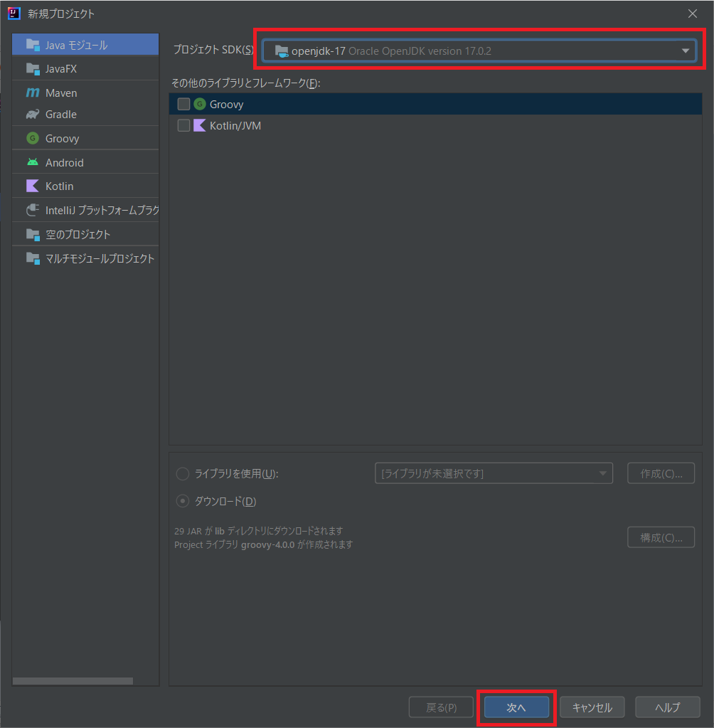The height and width of the screenshot is (728, 714).
Task: Select the ライブラリを使用 radio button
Action: point(183,473)
